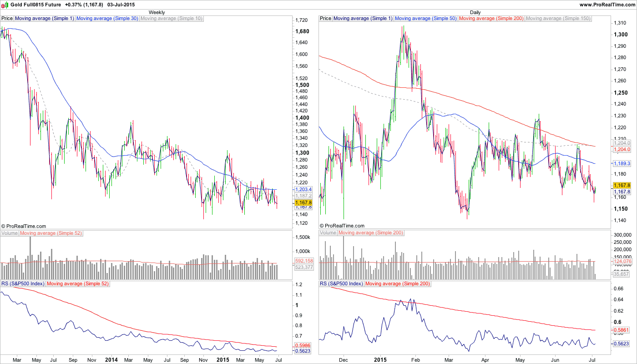This screenshot has width=637, height=364.
Task: Click RS (S&P500 Index) label in Weekly panel
Action: [x=23, y=283]
